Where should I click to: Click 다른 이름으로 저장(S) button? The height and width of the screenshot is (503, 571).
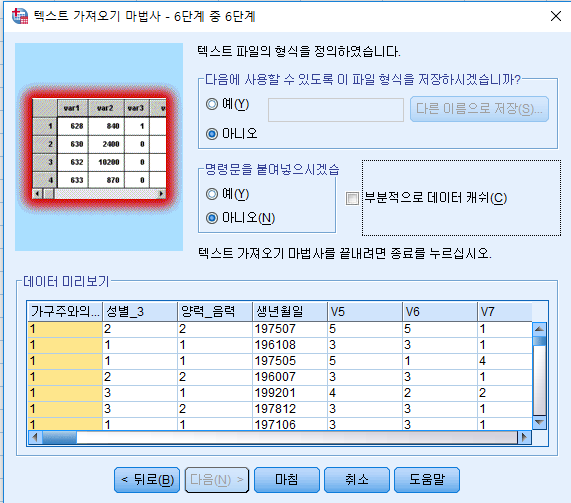click(479, 109)
